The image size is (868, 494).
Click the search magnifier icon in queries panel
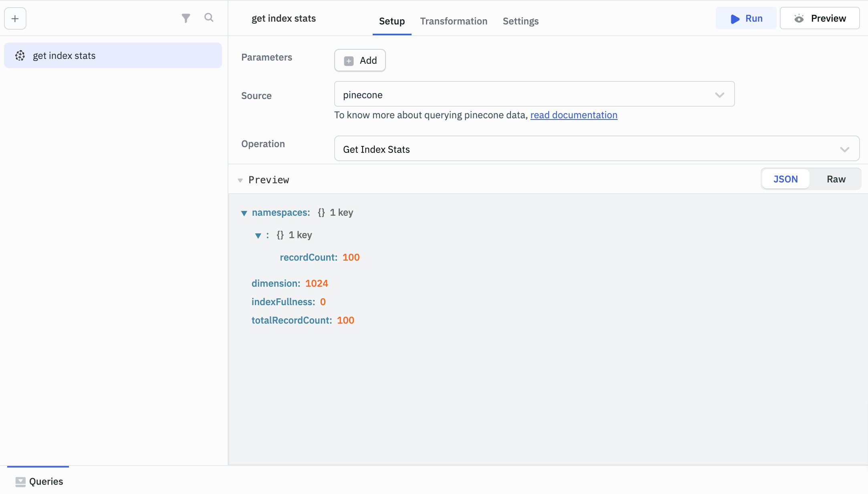pos(209,18)
